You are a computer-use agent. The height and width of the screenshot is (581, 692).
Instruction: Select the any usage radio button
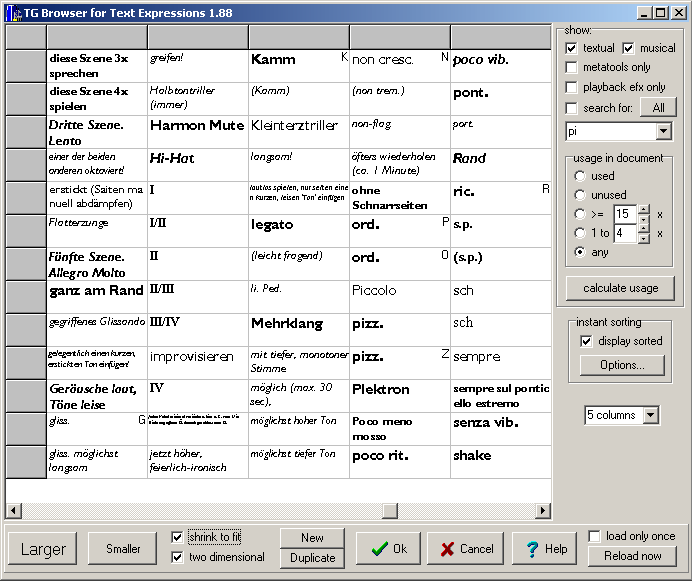[580, 252]
